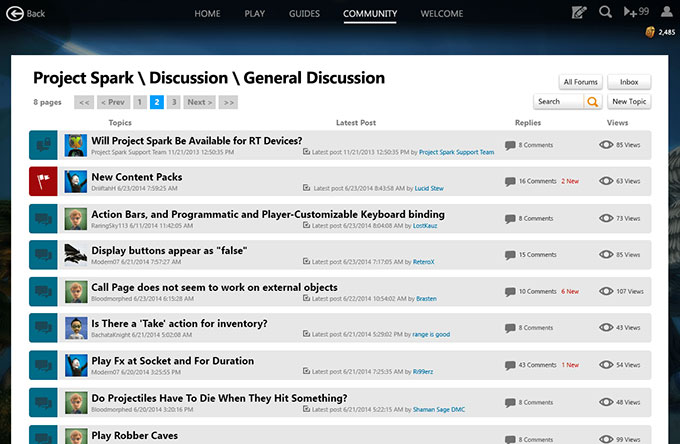680x444 pixels.
Task: Click the New Topic button
Action: click(629, 101)
